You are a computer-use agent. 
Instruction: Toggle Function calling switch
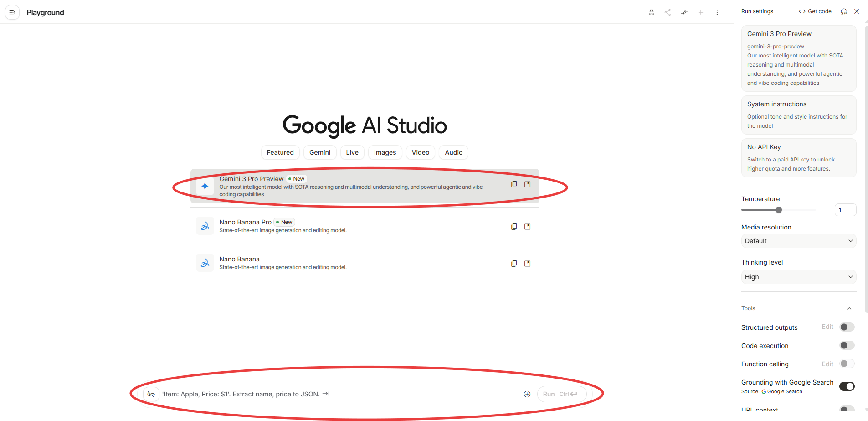coord(847,364)
